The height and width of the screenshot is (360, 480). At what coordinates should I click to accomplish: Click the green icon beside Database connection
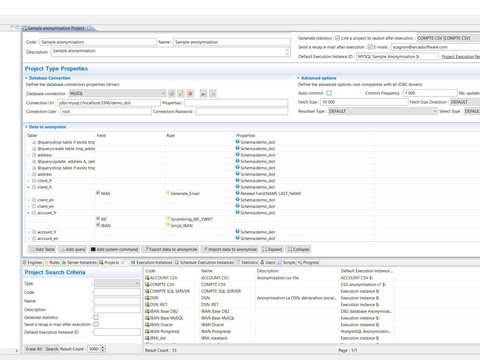click(172, 94)
